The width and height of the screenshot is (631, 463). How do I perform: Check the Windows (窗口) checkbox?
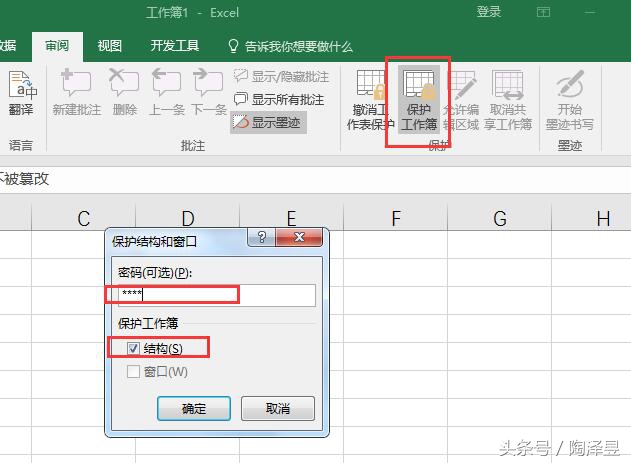pyautogui.click(x=133, y=371)
